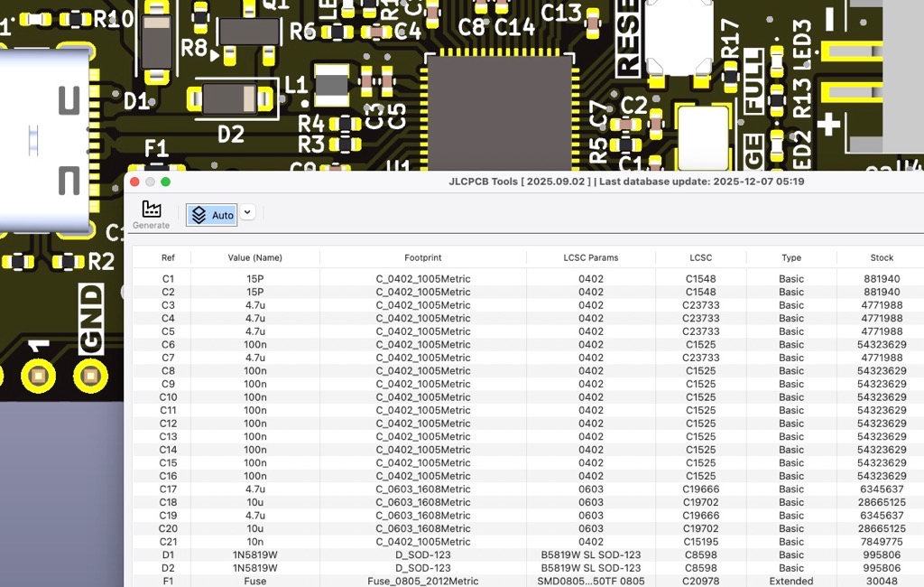Sort table by the Stock column
Screen dimensions: 924x587
pyautogui.click(x=882, y=257)
